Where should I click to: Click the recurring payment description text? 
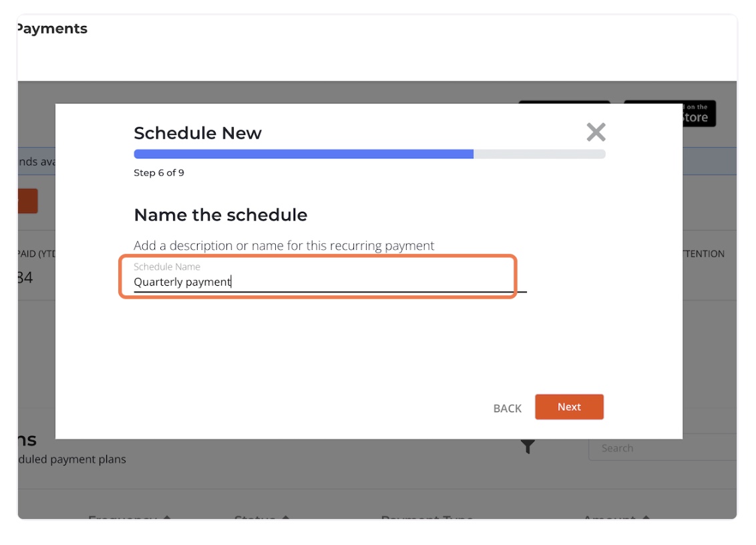(284, 246)
